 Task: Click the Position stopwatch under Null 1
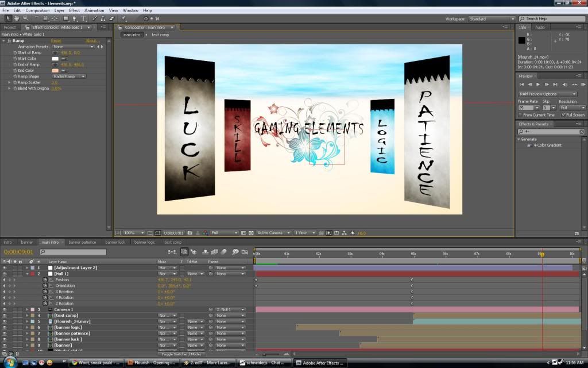pos(45,280)
